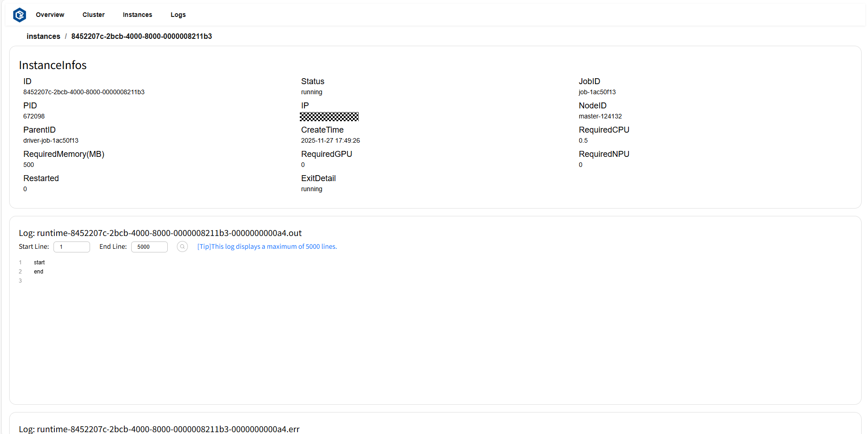Click the application logo icon
Viewport: 868px width, 434px height.
[20, 15]
